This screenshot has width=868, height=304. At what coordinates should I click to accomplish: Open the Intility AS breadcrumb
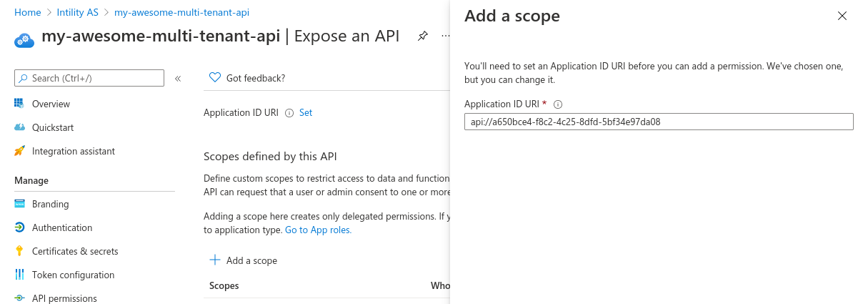[x=77, y=12]
